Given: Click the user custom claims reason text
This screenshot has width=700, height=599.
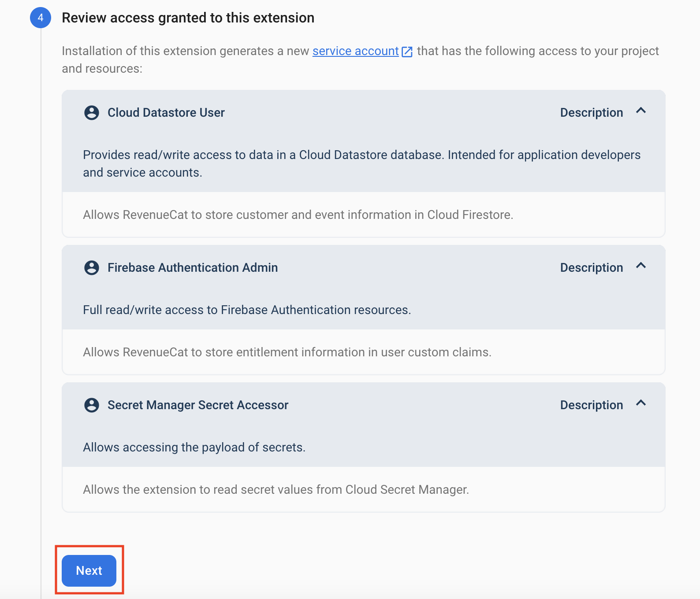Looking at the screenshot, I should 287,352.
